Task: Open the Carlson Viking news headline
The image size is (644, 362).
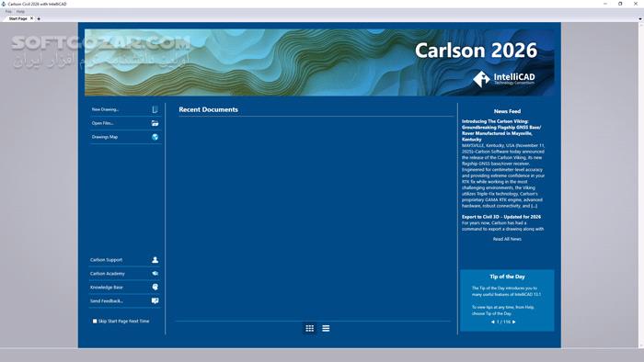Action: 501,130
